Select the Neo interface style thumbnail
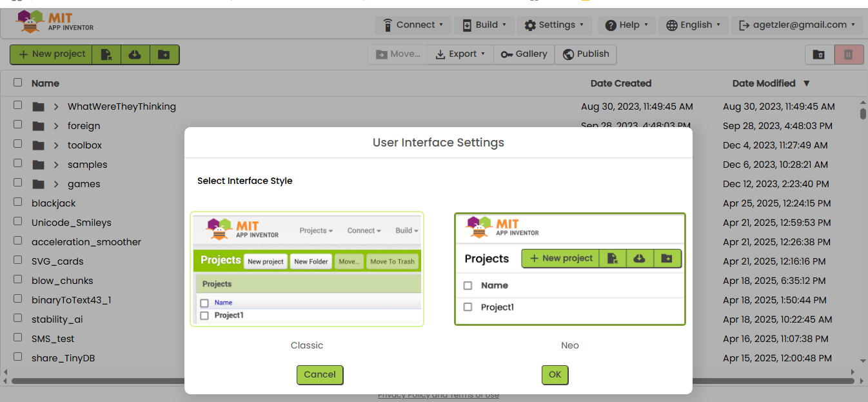 570,269
